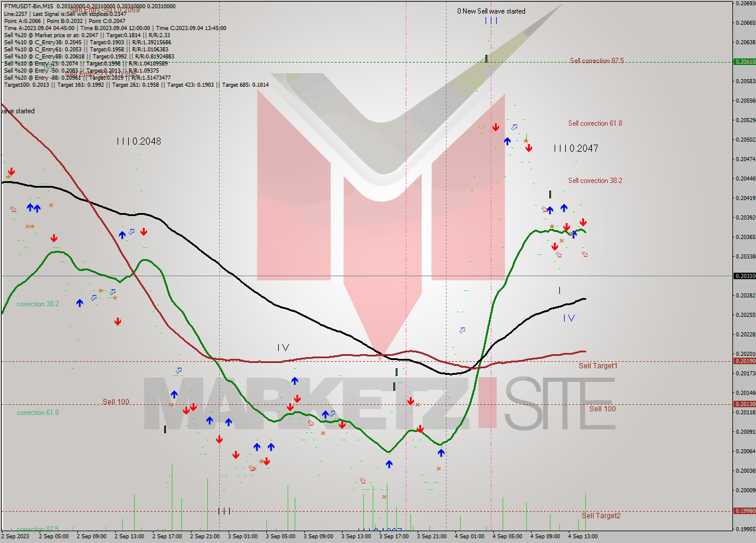Click the '2 Sep 17:00' time label

pyautogui.click(x=167, y=537)
